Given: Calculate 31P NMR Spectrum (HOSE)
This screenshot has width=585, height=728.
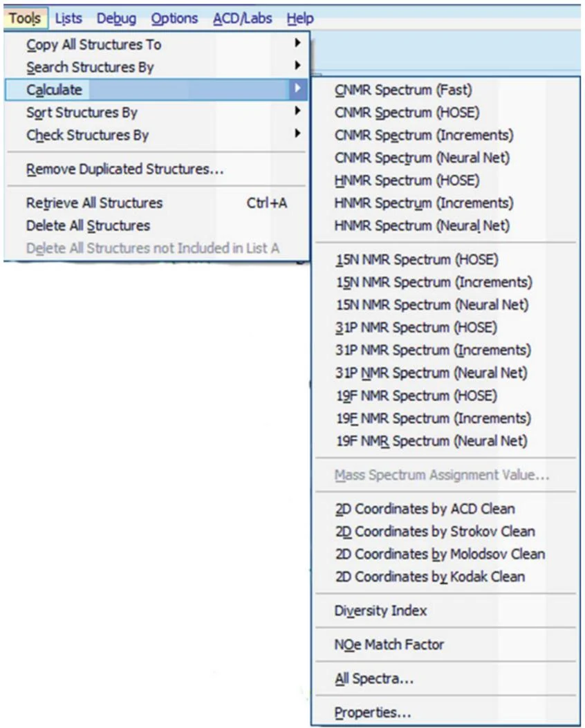Looking at the screenshot, I should pos(446,327).
